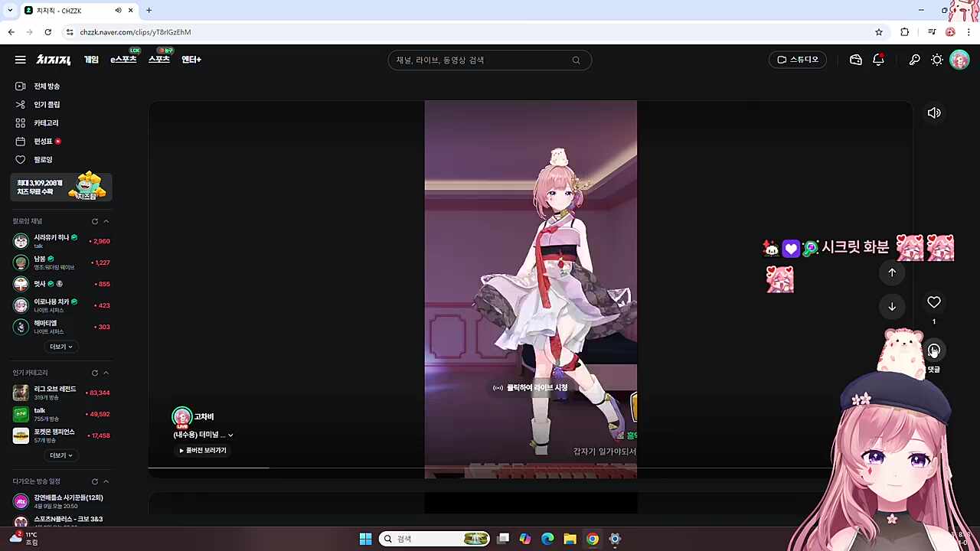Collapse the 팔로잉 채널 section

(106, 221)
